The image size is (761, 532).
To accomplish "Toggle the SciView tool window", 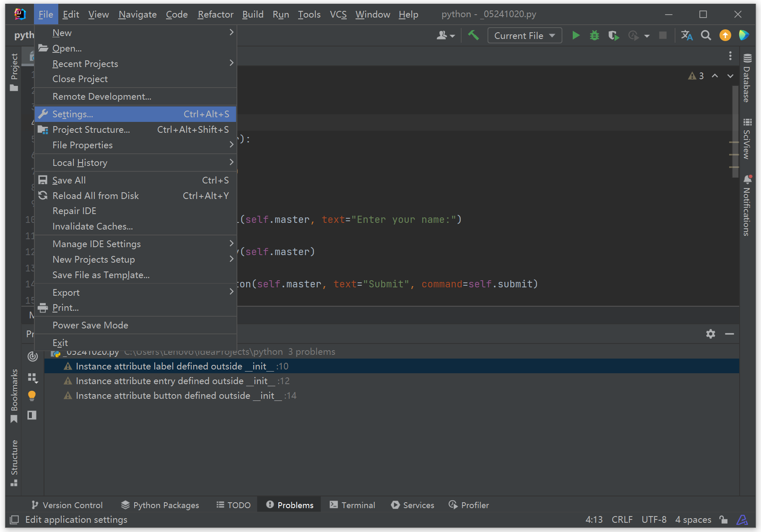I will [x=747, y=138].
